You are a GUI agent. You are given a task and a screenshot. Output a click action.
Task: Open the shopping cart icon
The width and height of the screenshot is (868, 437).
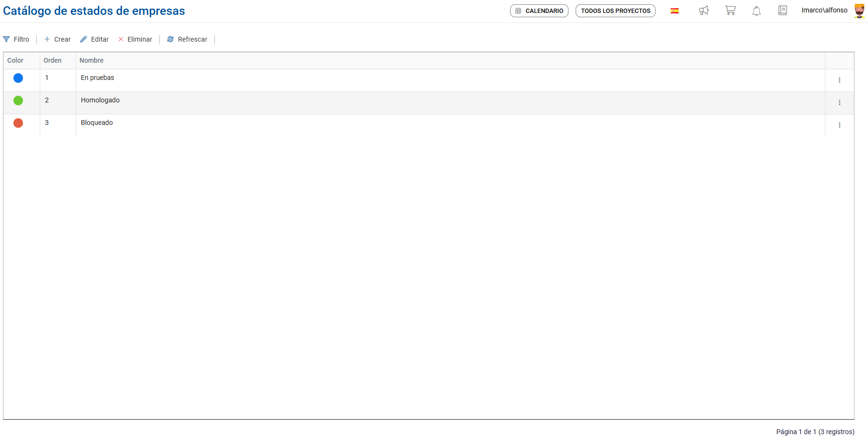(730, 11)
